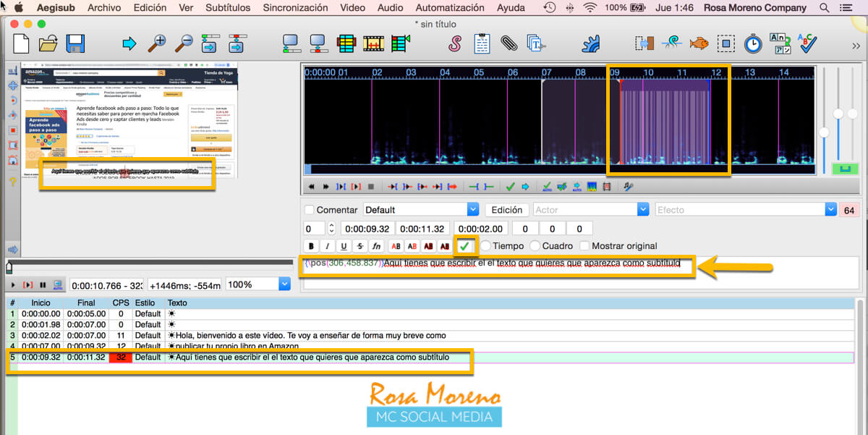Click the Edición style edit button
Screen dimensions: 868x435
click(506, 210)
